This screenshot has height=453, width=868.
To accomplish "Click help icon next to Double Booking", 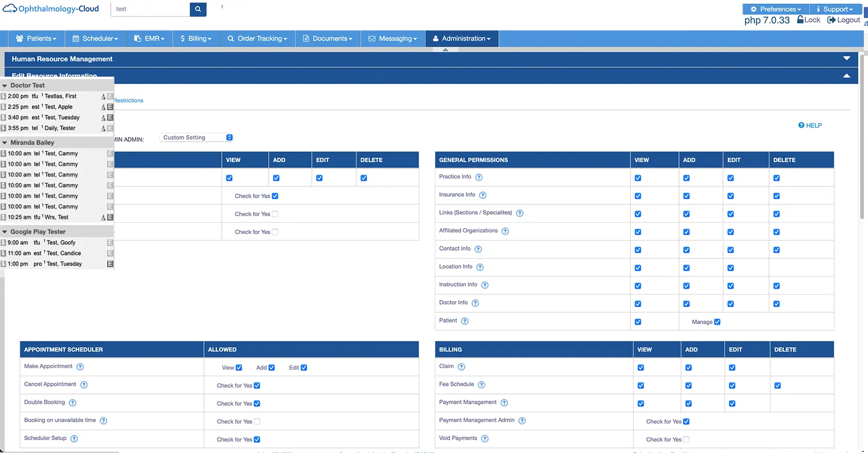I will point(72,403).
